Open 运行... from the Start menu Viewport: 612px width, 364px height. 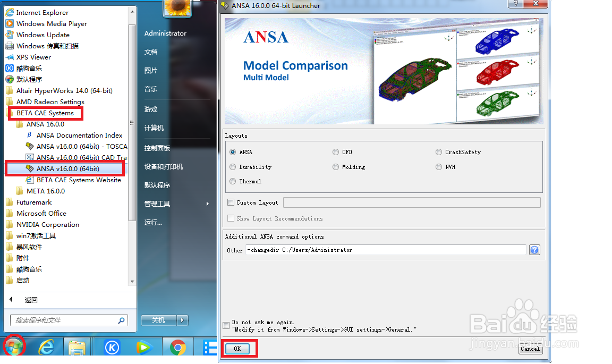(153, 223)
